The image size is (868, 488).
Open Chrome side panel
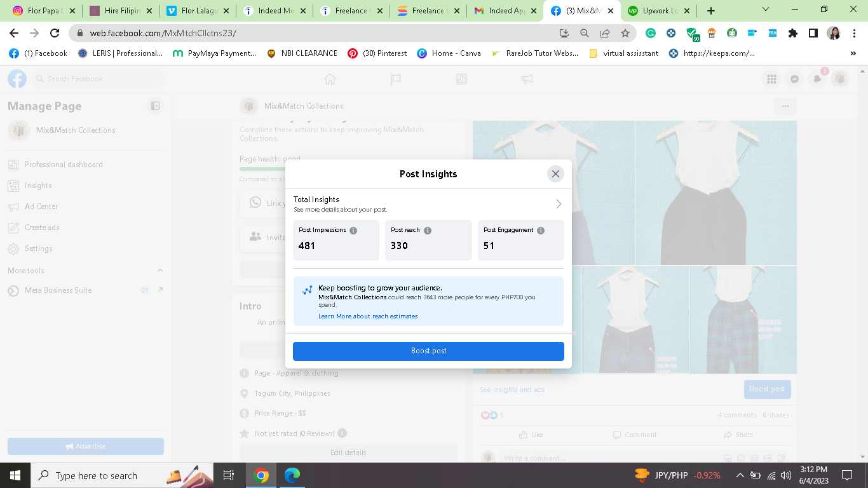coord(813,33)
